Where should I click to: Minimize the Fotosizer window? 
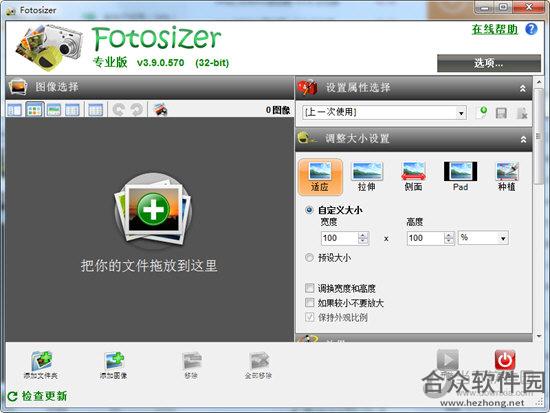coord(484,8)
